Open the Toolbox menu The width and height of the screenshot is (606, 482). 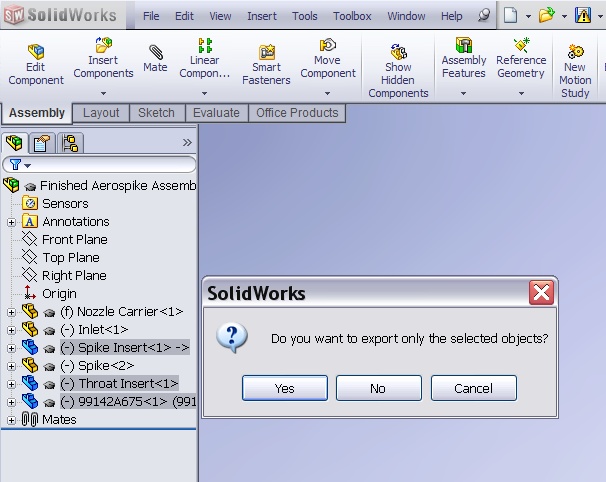tap(352, 16)
